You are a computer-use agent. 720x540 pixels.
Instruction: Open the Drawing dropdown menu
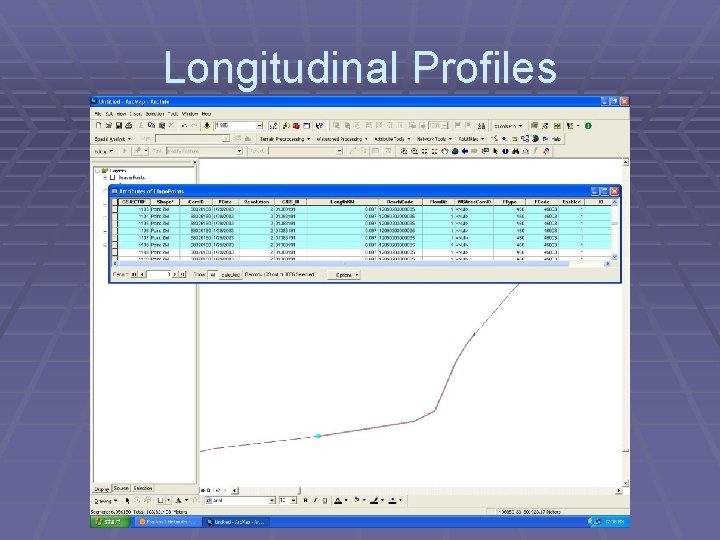point(106,501)
